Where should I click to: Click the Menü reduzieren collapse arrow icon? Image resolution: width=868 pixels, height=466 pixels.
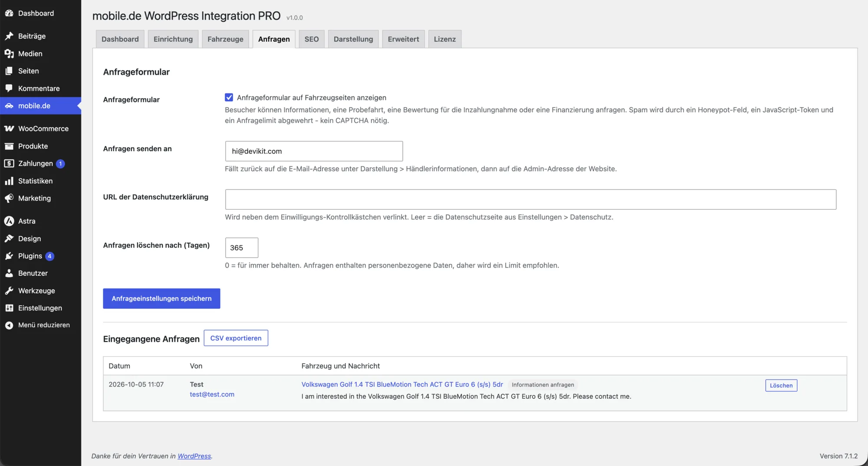9,325
